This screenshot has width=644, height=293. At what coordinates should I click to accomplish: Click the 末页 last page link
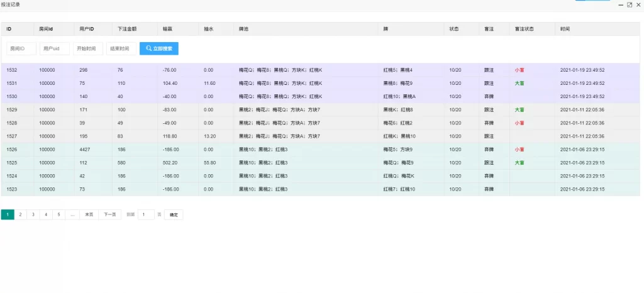89,214
